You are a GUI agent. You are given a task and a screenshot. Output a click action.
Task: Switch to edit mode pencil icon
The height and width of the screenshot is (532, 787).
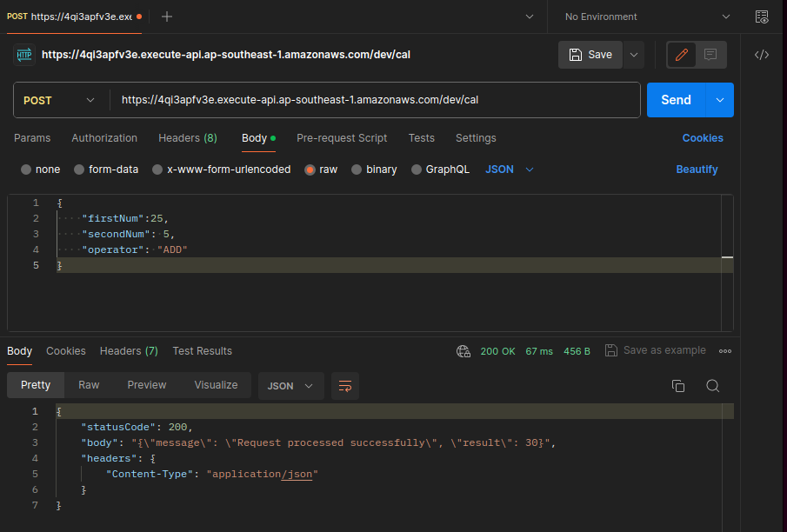pyautogui.click(x=682, y=54)
